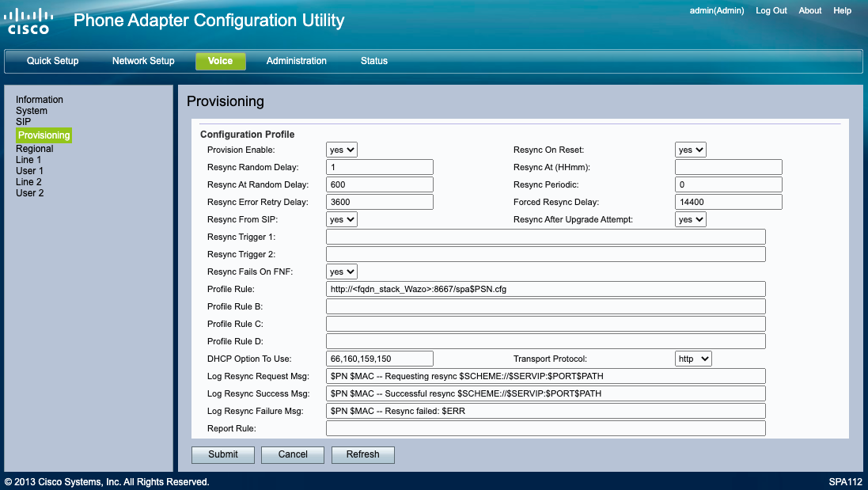Open the Provision Enable dropdown
This screenshot has height=490, width=868.
pos(342,150)
